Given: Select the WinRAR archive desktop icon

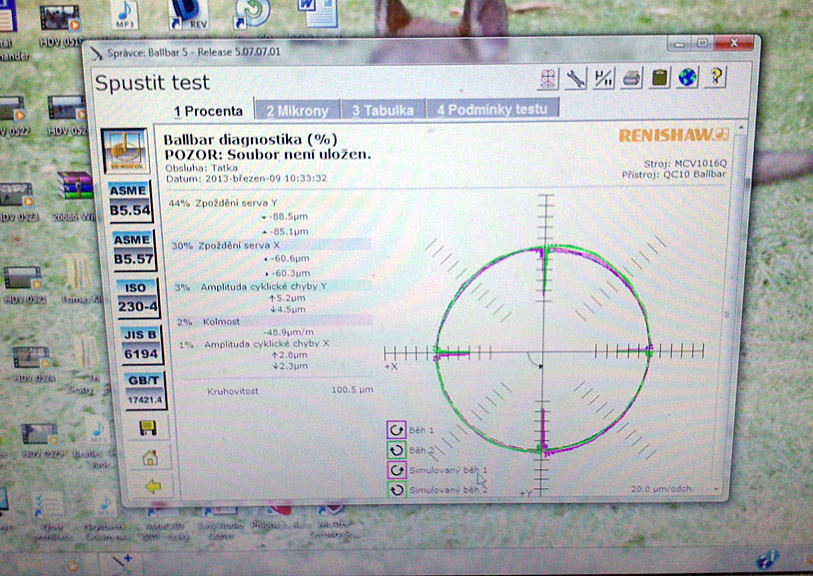Looking at the screenshot, I should [76, 185].
